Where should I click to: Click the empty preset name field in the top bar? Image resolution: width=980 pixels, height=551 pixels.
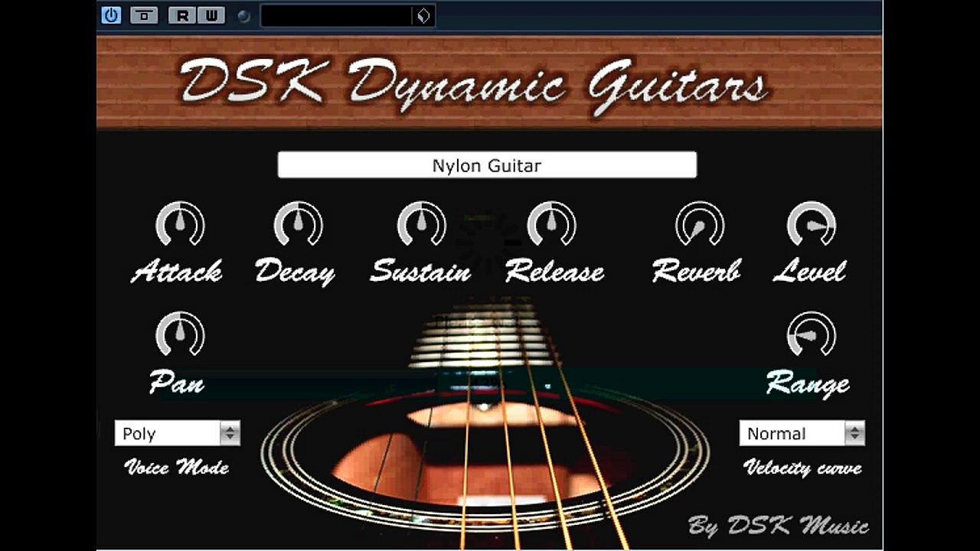(x=337, y=15)
